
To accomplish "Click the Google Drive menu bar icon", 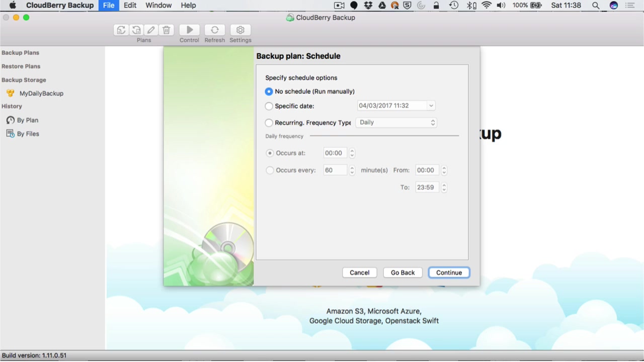I will (x=382, y=6).
